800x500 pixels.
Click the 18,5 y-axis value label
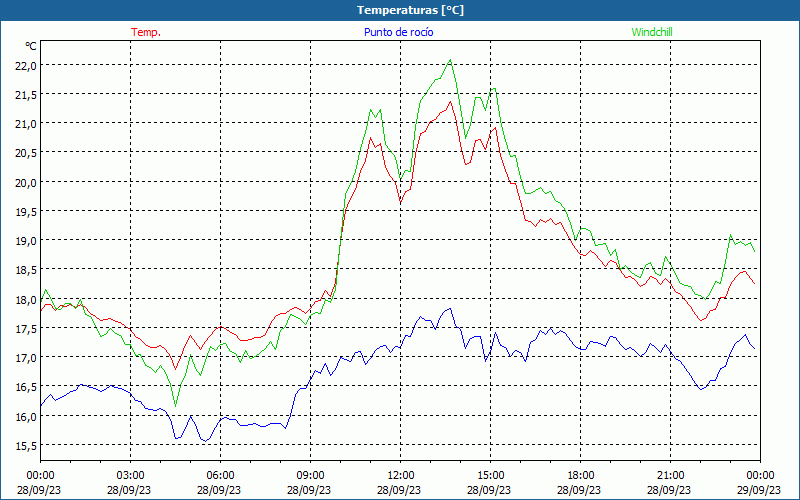tap(25, 270)
